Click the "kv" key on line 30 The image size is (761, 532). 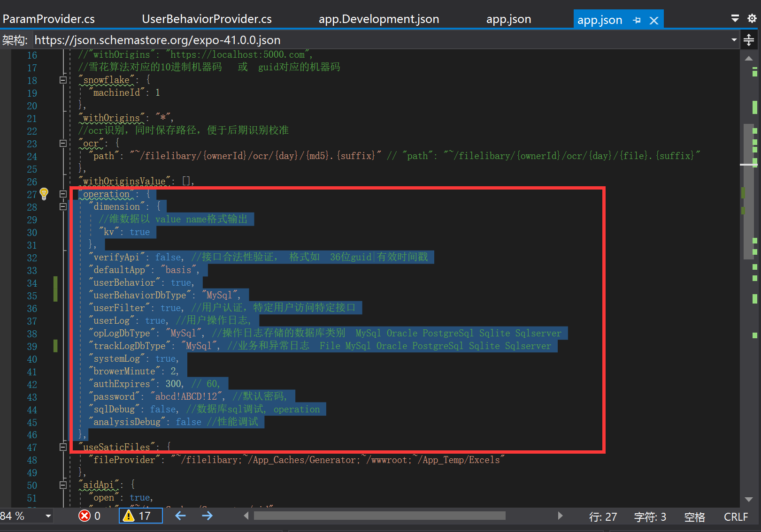(109, 232)
